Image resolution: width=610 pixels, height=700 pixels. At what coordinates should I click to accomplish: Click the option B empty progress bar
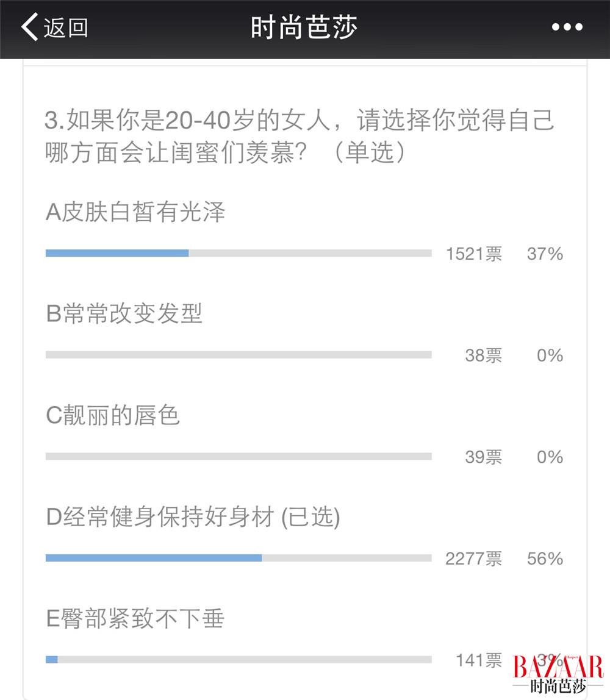(x=239, y=355)
